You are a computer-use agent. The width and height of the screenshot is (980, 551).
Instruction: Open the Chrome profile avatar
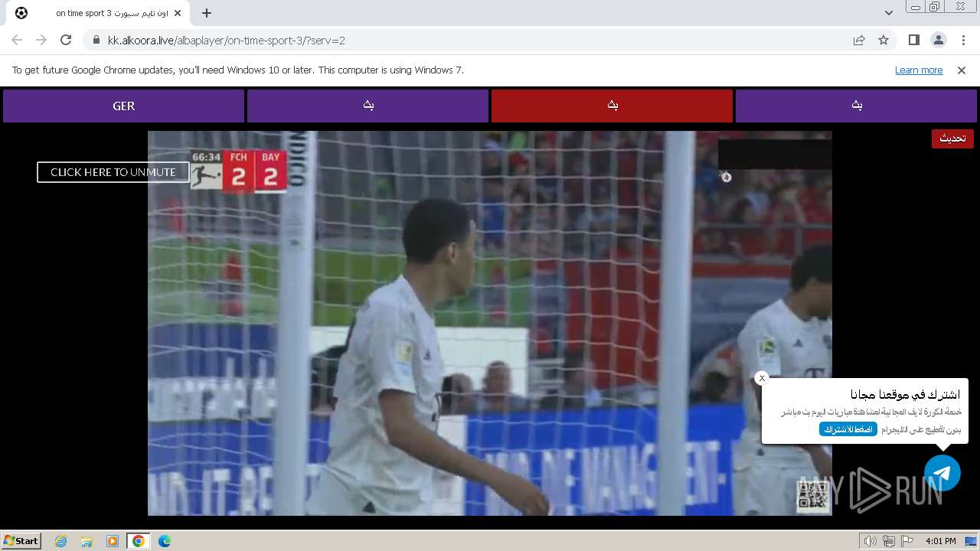[x=938, y=40]
